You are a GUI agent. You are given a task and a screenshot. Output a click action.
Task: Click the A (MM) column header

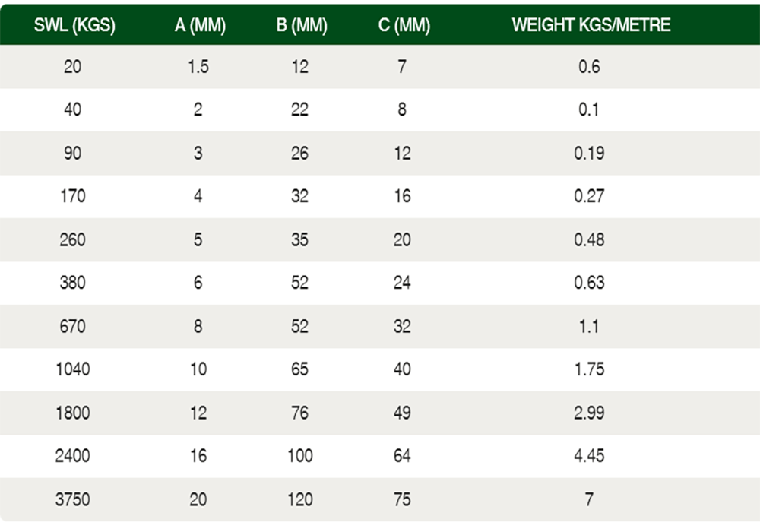tap(198, 25)
